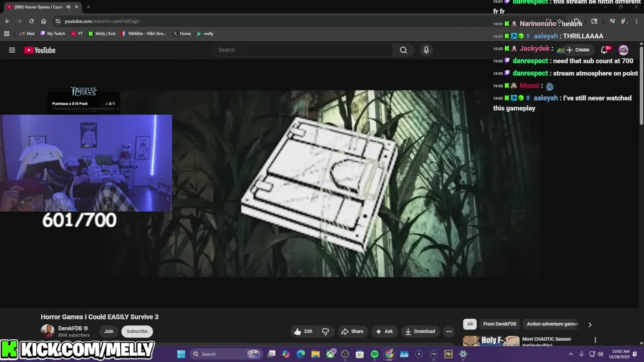Click the Download button

(420, 331)
